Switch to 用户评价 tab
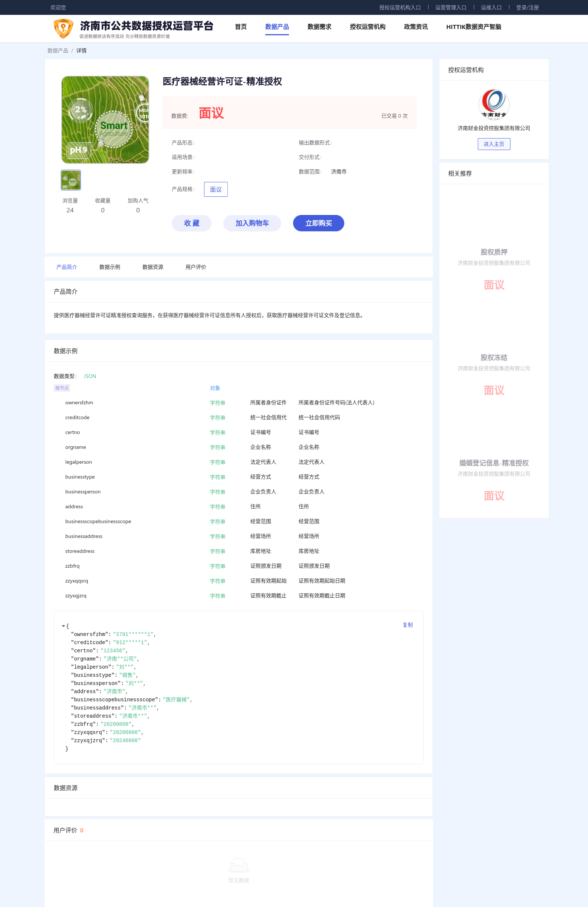 tap(196, 267)
